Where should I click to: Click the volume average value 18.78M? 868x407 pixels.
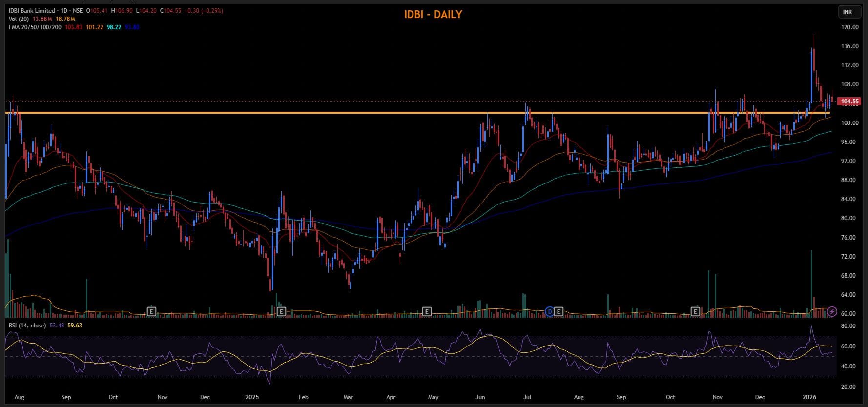(65, 19)
